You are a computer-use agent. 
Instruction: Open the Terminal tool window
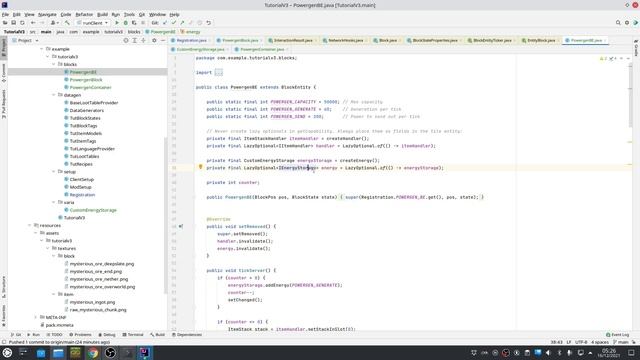(x=133, y=335)
